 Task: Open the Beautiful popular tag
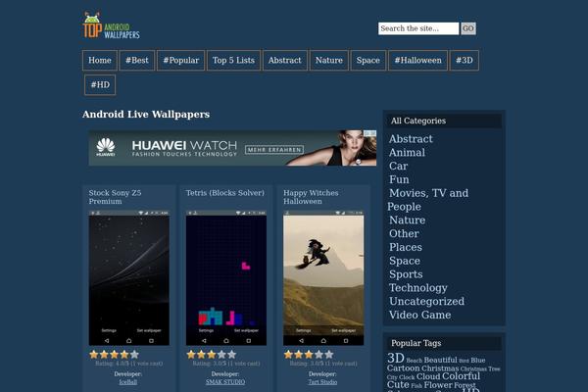pos(440,360)
